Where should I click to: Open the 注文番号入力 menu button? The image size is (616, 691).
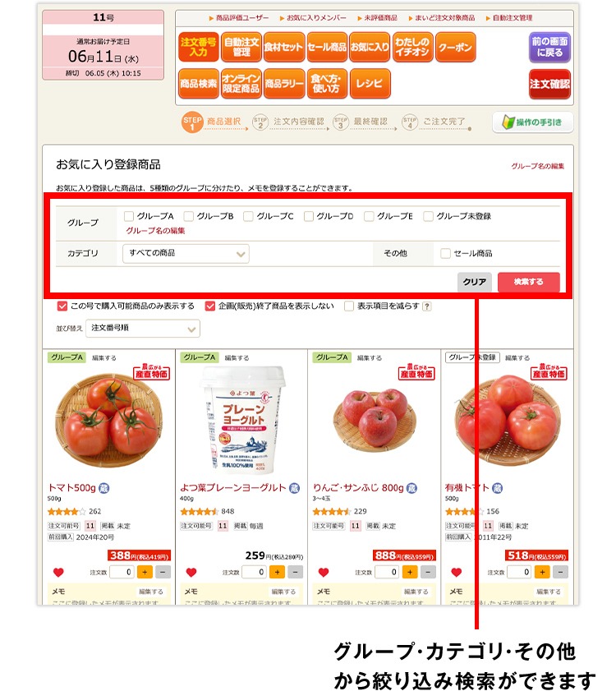pyautogui.click(x=198, y=47)
